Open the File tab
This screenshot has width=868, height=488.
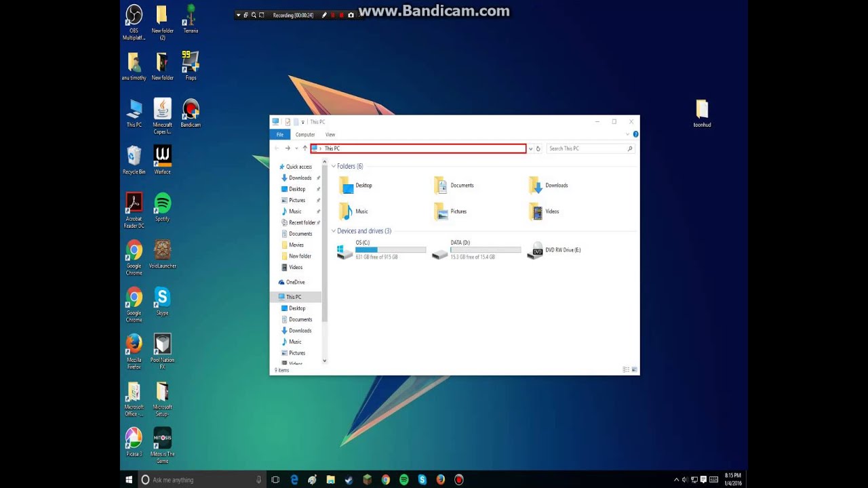pyautogui.click(x=279, y=134)
